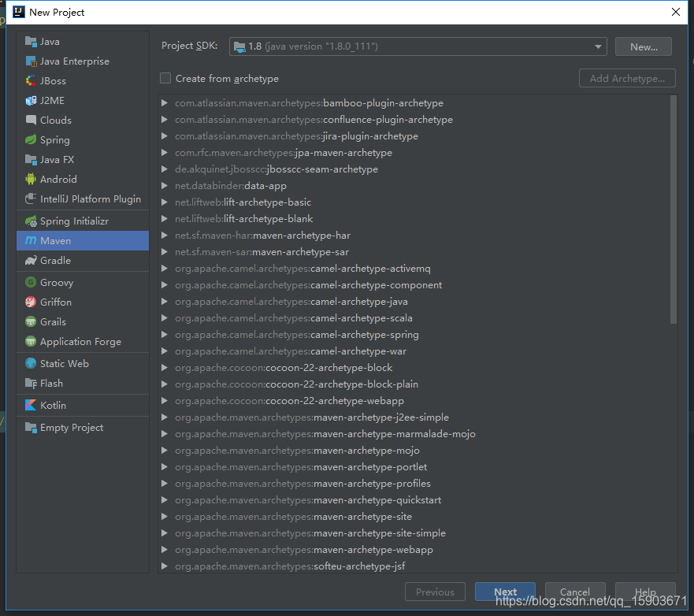Screen dimensions: 694x616
Task: Click the IntelliJ Platform Plugin icon
Action: [x=31, y=199]
